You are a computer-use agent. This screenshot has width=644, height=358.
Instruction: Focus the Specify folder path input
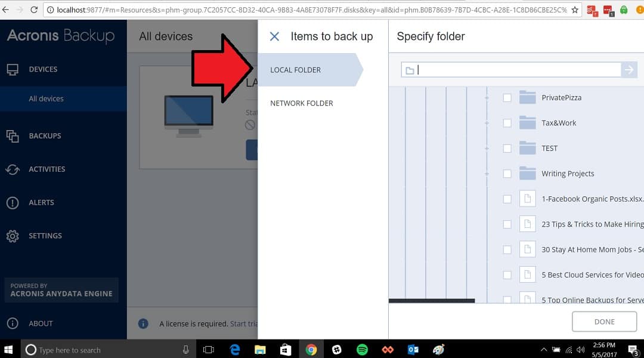[511, 70]
